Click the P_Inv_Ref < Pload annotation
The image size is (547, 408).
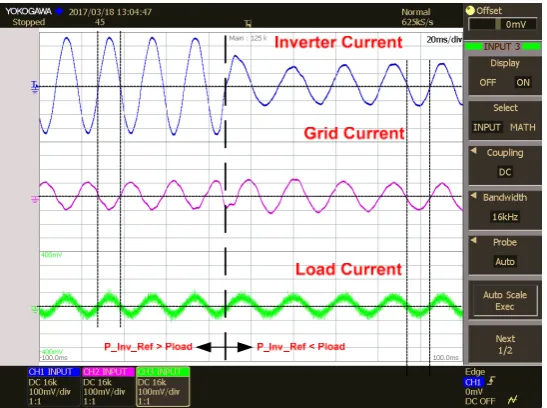301,347
